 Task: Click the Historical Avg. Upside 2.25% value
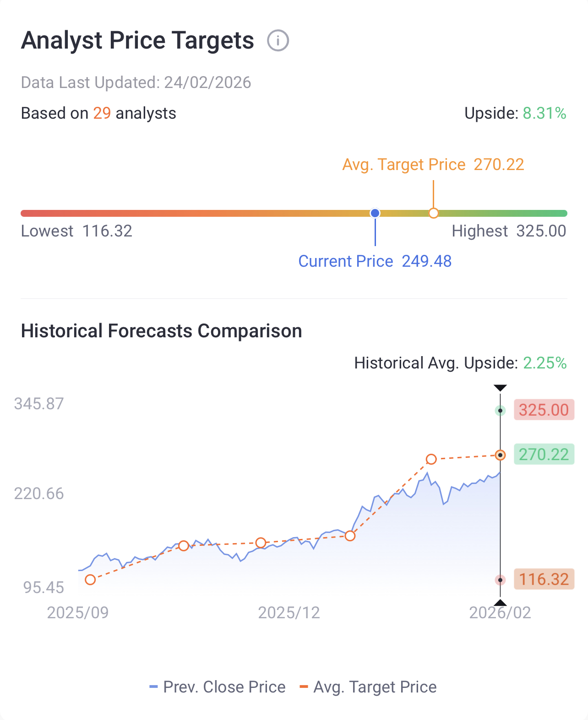pyautogui.click(x=545, y=363)
